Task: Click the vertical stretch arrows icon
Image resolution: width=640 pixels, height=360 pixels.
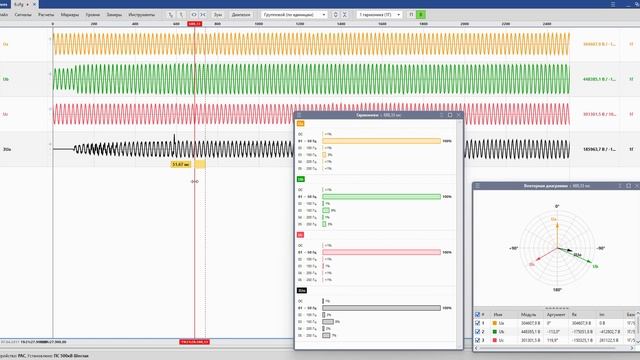Action: coord(336,15)
